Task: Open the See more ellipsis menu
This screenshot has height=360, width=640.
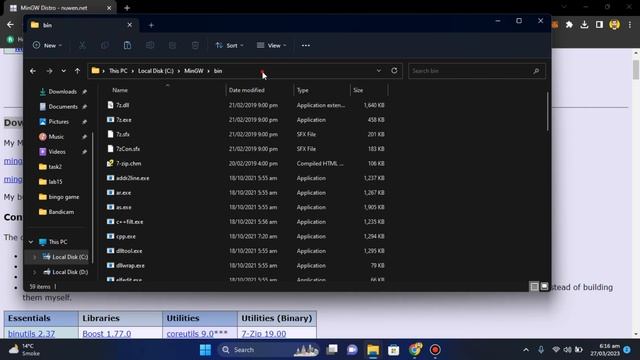Action: [x=306, y=45]
